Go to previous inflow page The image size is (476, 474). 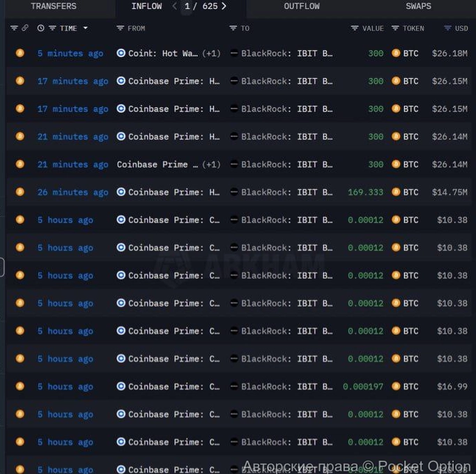[x=174, y=6]
